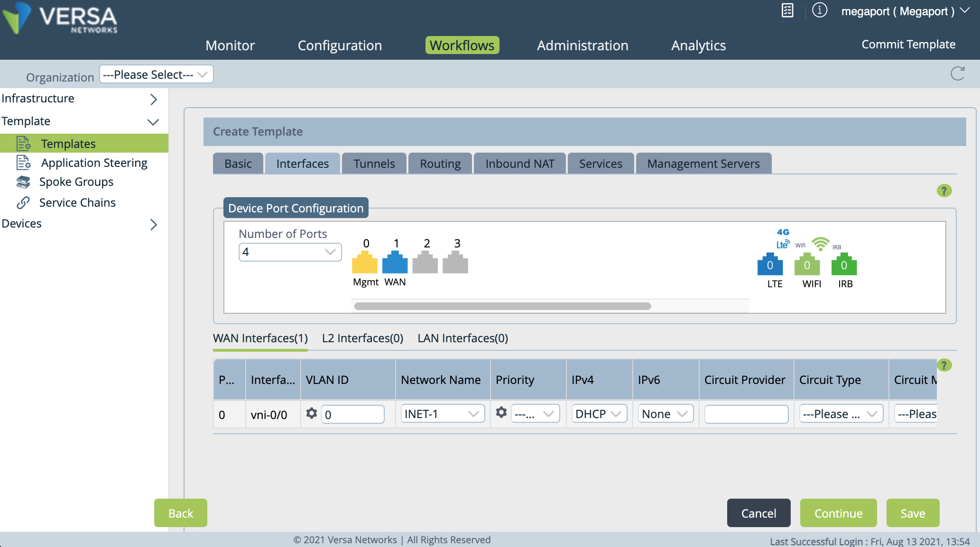Click the IRB port icon

(x=844, y=265)
